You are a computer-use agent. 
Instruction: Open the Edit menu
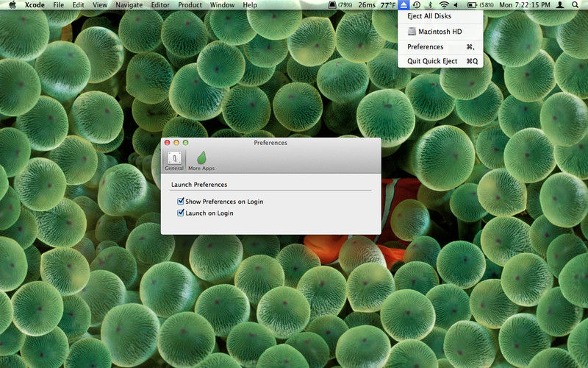click(x=79, y=5)
